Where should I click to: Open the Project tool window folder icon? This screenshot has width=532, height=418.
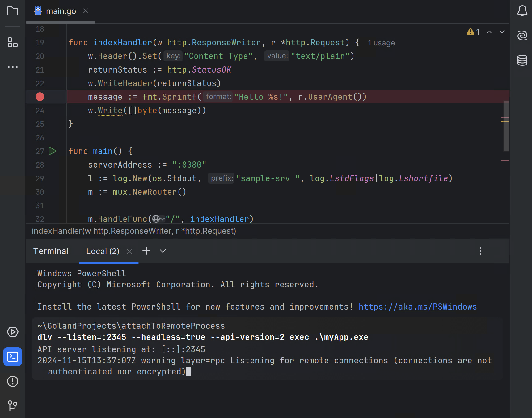click(13, 11)
